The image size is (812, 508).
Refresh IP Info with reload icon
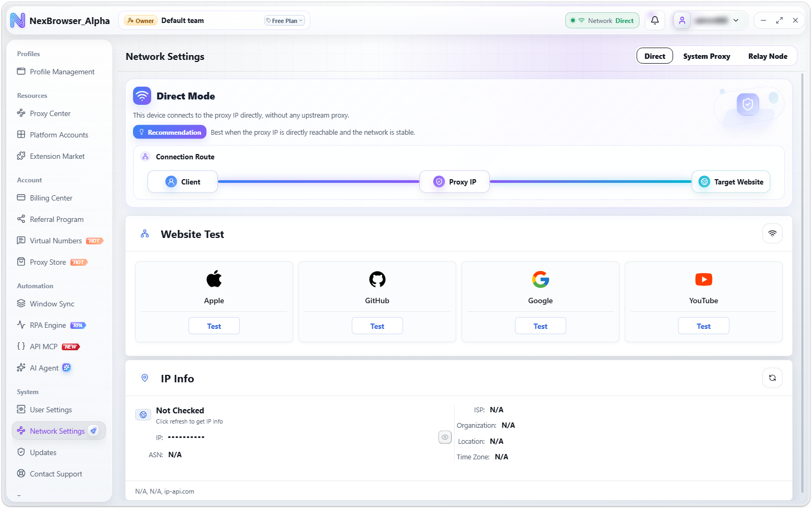coord(772,378)
